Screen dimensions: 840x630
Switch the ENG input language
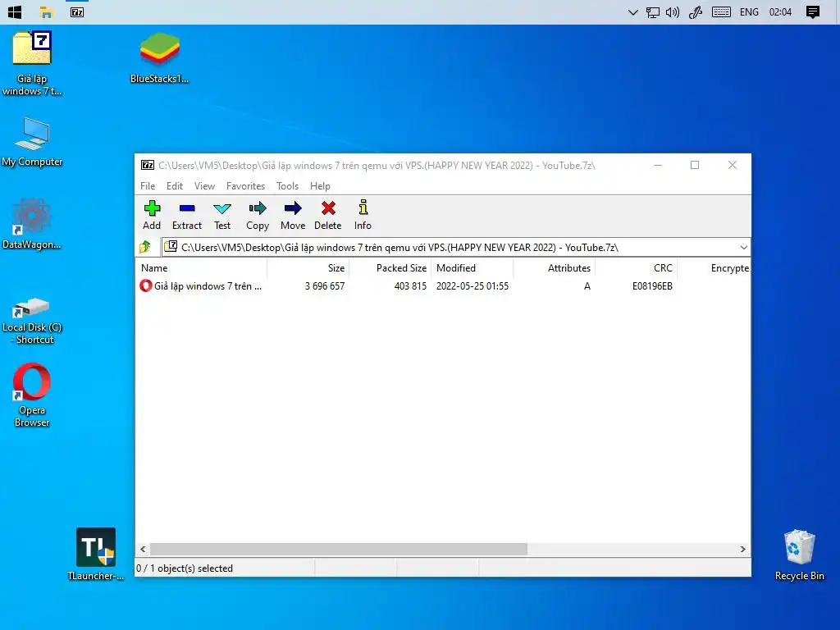[x=749, y=11]
